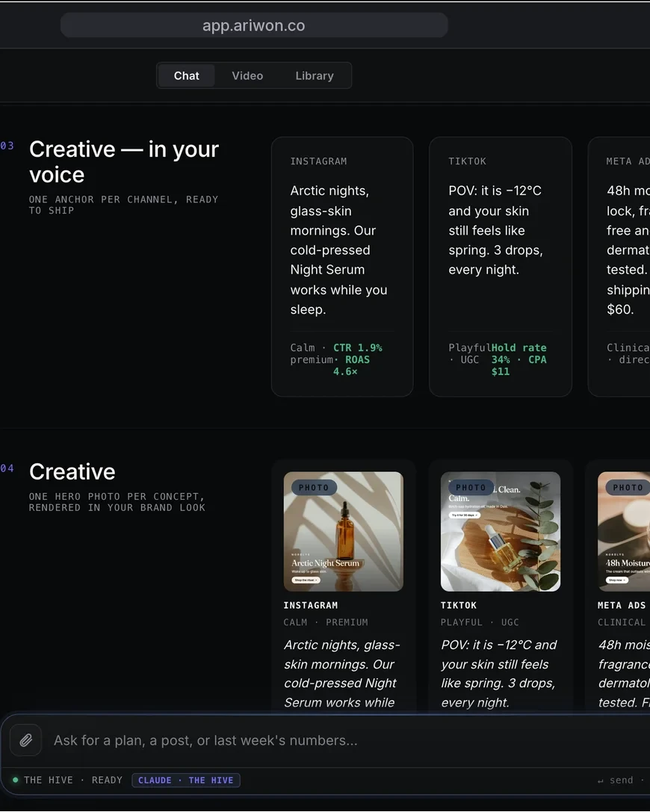Click the PHOTO badge on Instagram image

[314, 487]
